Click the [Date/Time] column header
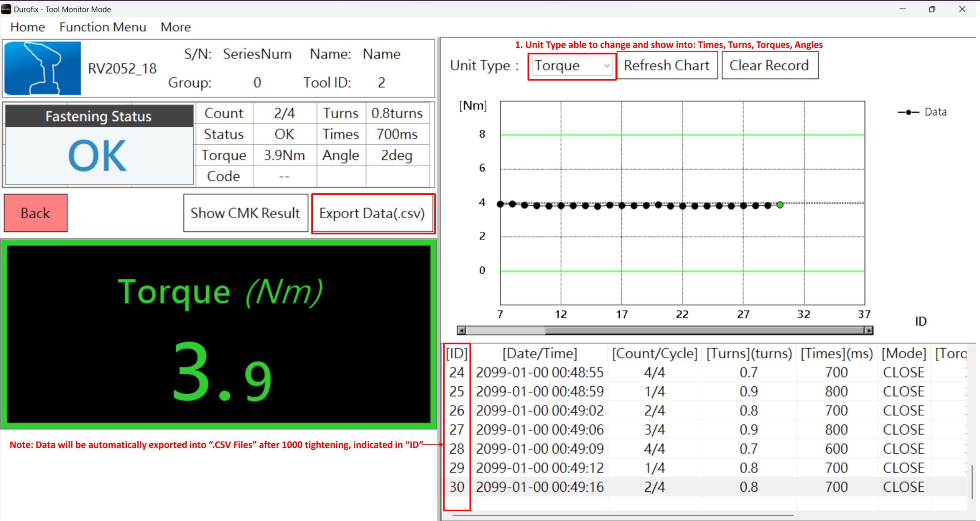Viewport: 980px width, 521px height. 539,353
